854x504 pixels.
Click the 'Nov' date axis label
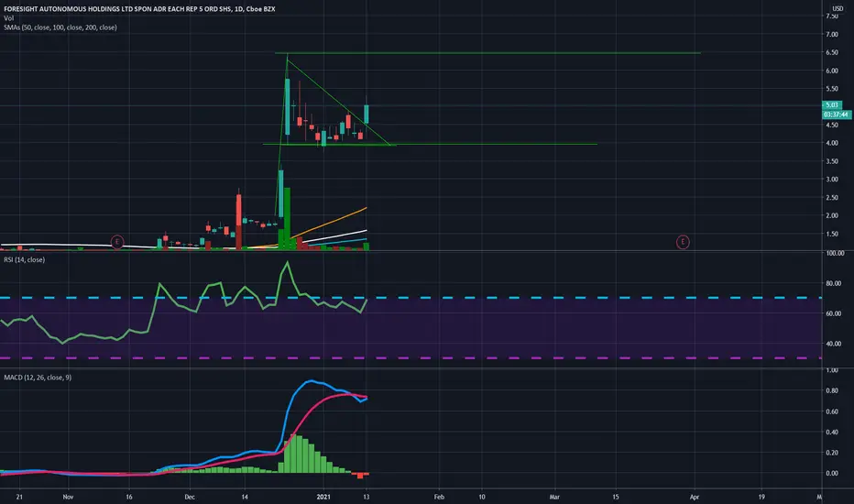pyautogui.click(x=68, y=497)
